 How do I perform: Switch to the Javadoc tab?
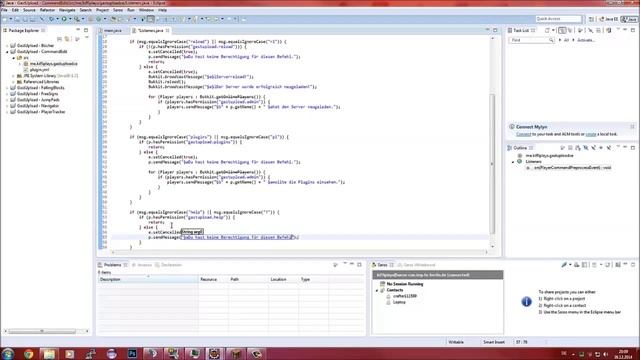tap(142, 265)
